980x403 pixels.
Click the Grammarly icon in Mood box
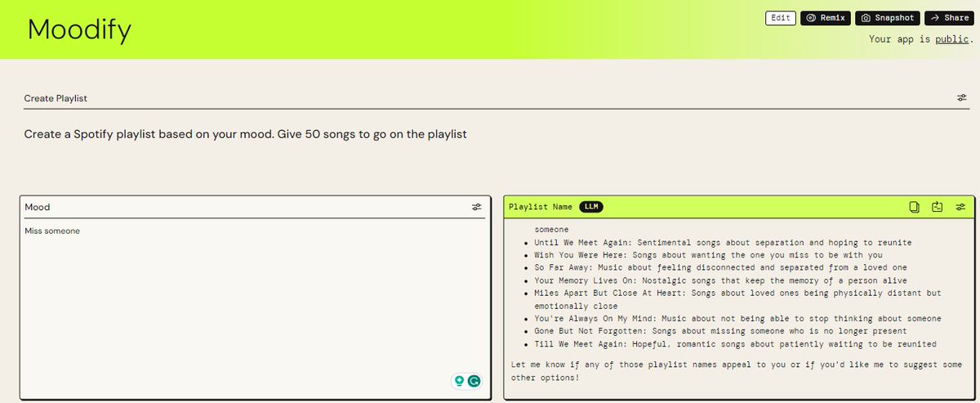pos(474,380)
